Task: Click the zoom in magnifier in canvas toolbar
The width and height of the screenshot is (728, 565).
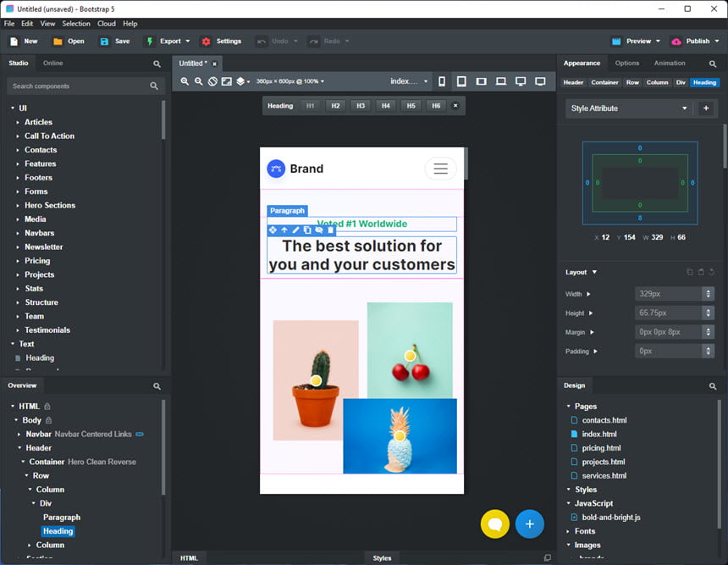Action: tap(185, 81)
